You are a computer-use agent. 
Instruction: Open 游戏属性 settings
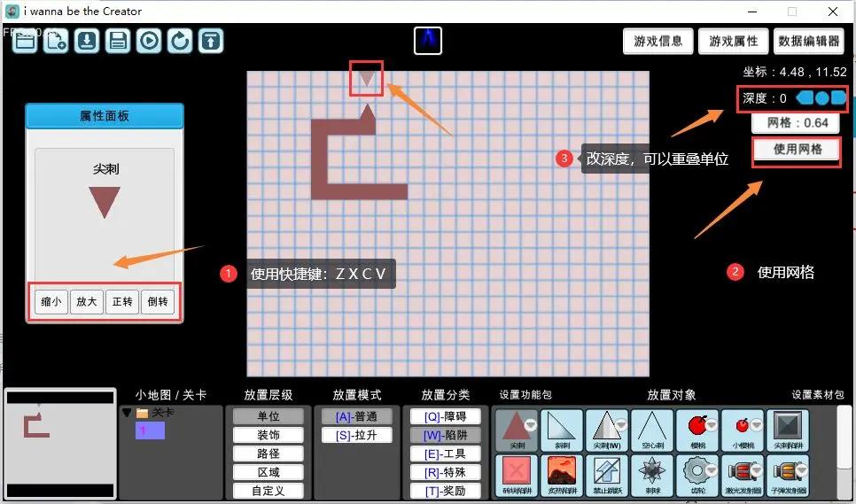coord(733,41)
